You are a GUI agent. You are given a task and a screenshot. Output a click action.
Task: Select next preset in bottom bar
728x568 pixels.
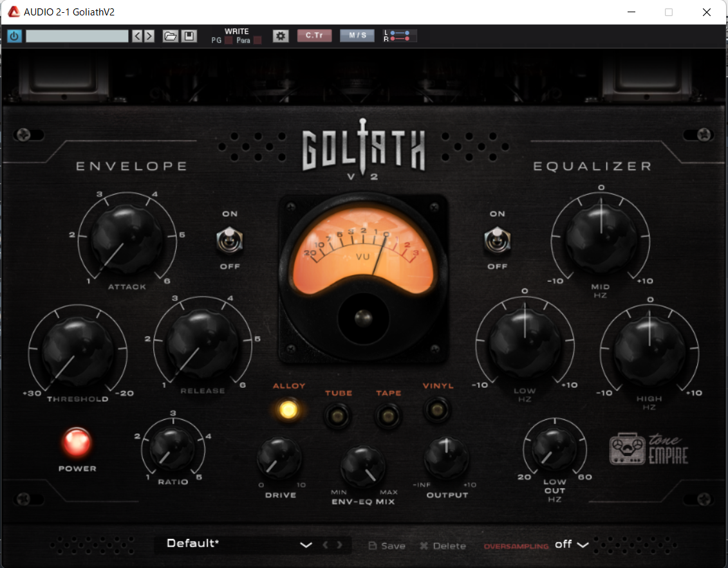pyautogui.click(x=340, y=545)
